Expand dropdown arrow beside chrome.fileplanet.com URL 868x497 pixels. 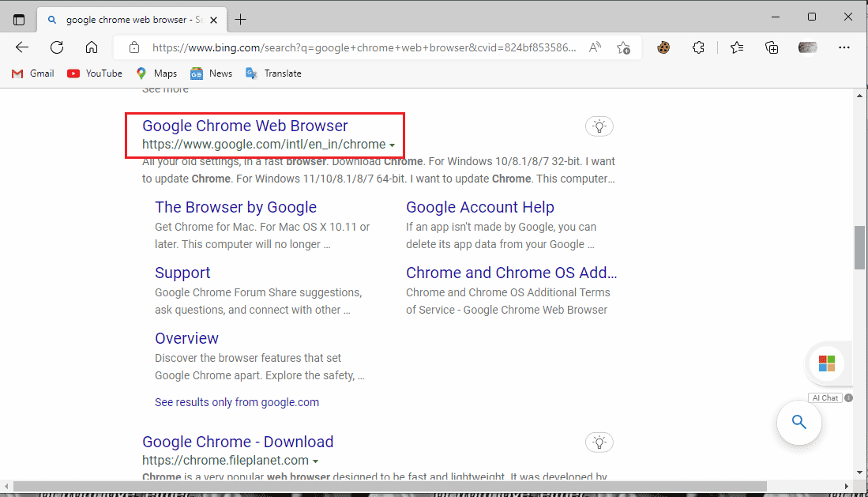(315, 461)
